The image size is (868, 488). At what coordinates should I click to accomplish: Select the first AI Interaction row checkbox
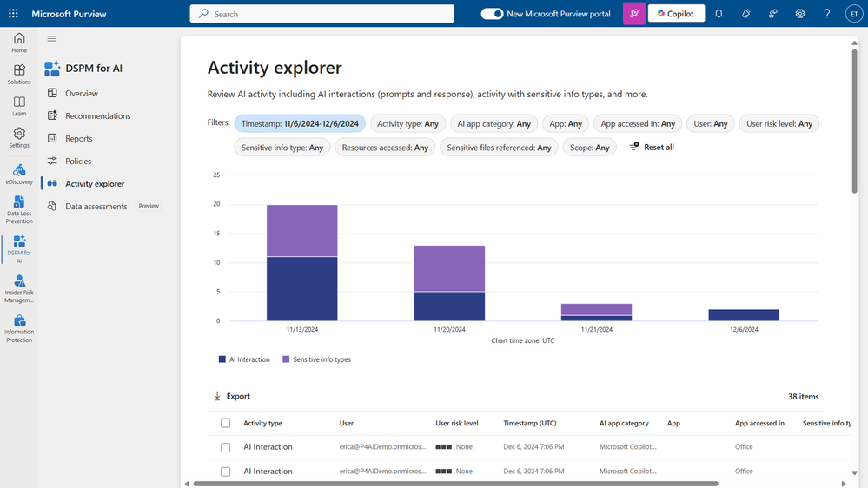(226, 447)
